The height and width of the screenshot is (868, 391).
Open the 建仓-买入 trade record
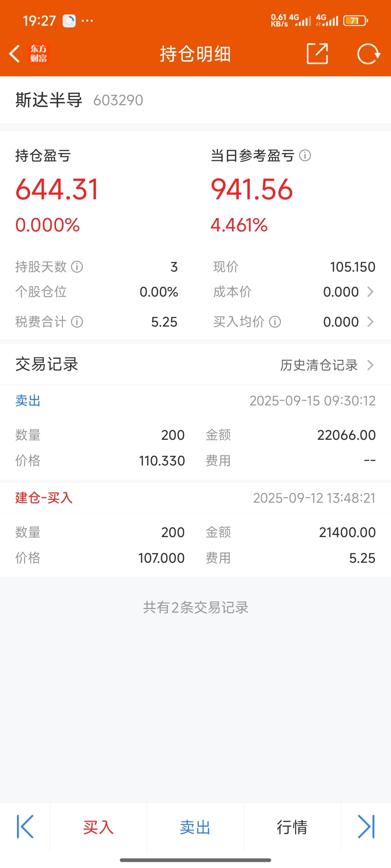[x=195, y=498]
